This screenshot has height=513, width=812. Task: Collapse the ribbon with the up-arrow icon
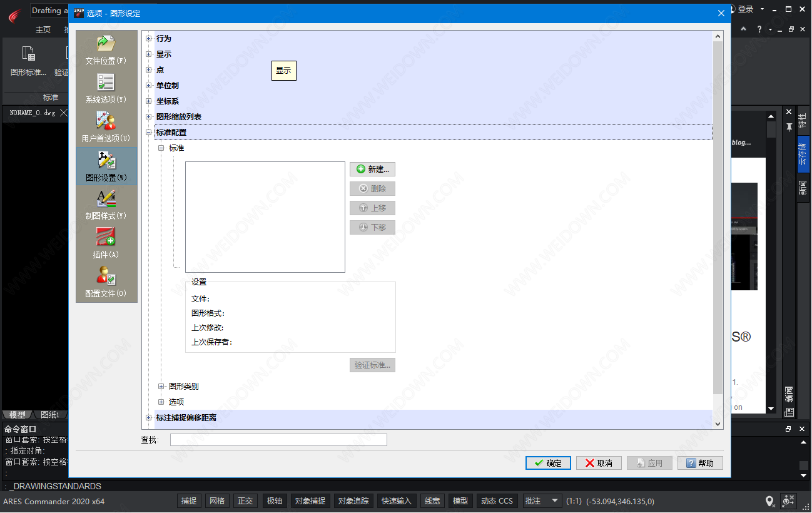click(743, 29)
